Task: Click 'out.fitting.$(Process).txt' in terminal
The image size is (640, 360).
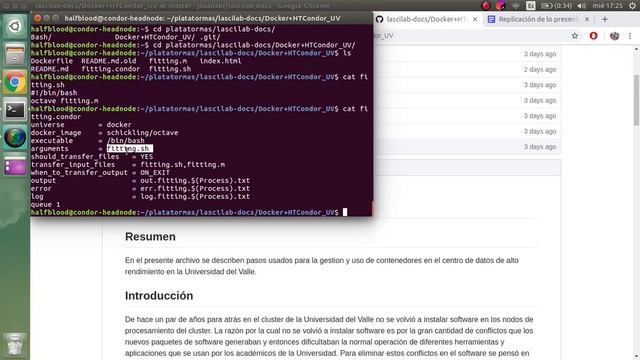Action: [195, 180]
